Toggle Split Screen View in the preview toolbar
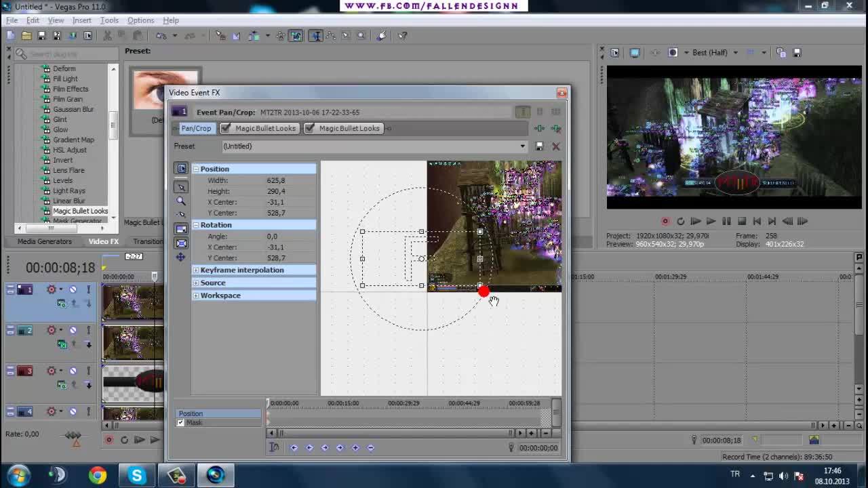This screenshot has width=868, height=488. [673, 52]
